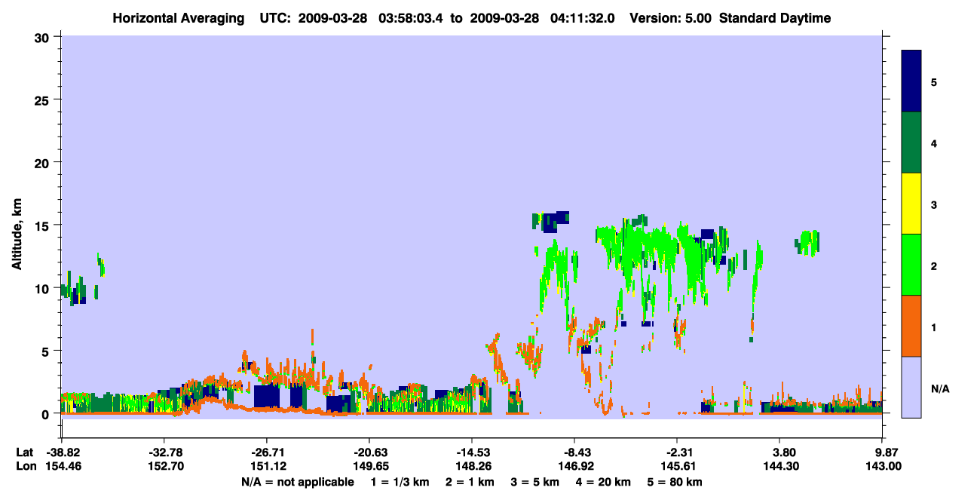The image size is (980, 503).
Task: Click longitude value 145.61
Action: pyautogui.click(x=677, y=466)
